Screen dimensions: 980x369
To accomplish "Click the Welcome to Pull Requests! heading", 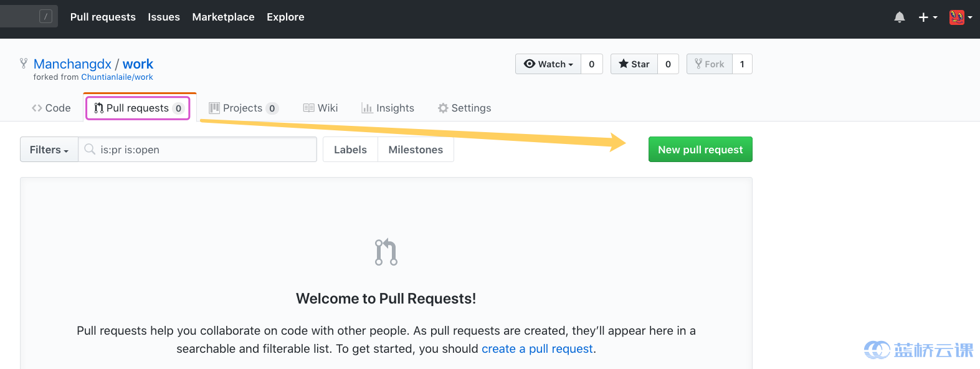I will click(386, 299).
